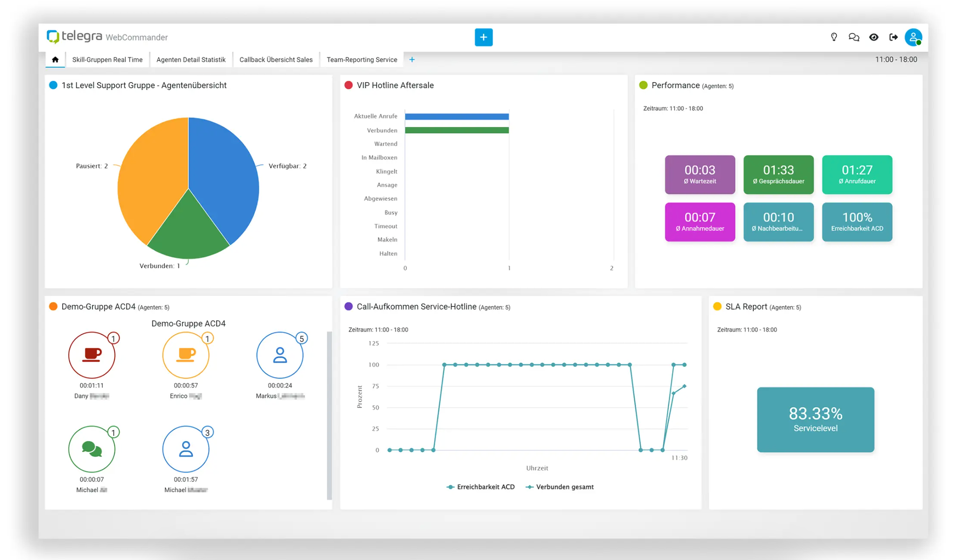964x560 pixels.
Task: Click red dot of VIP Hotline Aftersale
Action: 348,85
